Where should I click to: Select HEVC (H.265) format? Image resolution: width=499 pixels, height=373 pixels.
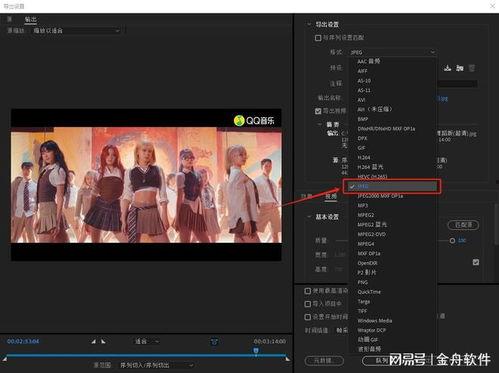372,176
